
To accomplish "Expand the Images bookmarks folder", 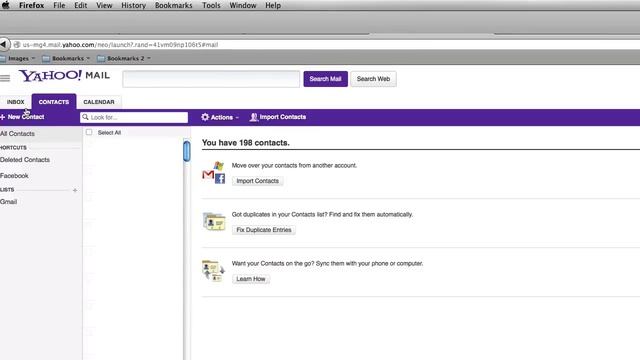I will pos(18,58).
